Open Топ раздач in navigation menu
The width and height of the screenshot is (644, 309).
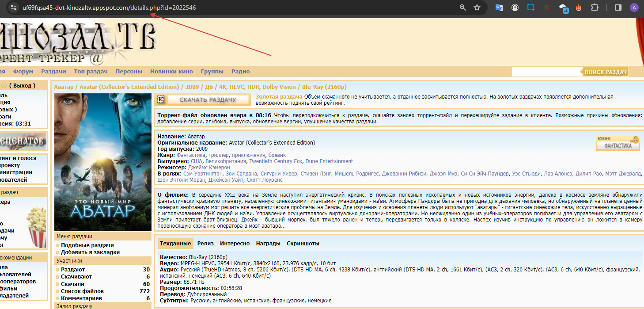[x=91, y=72]
